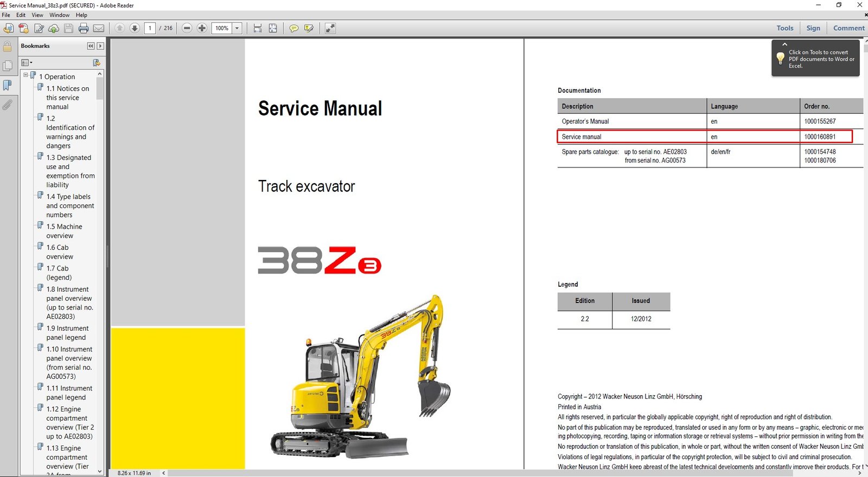
Task: Zoom out using the minus button
Action: click(x=187, y=28)
